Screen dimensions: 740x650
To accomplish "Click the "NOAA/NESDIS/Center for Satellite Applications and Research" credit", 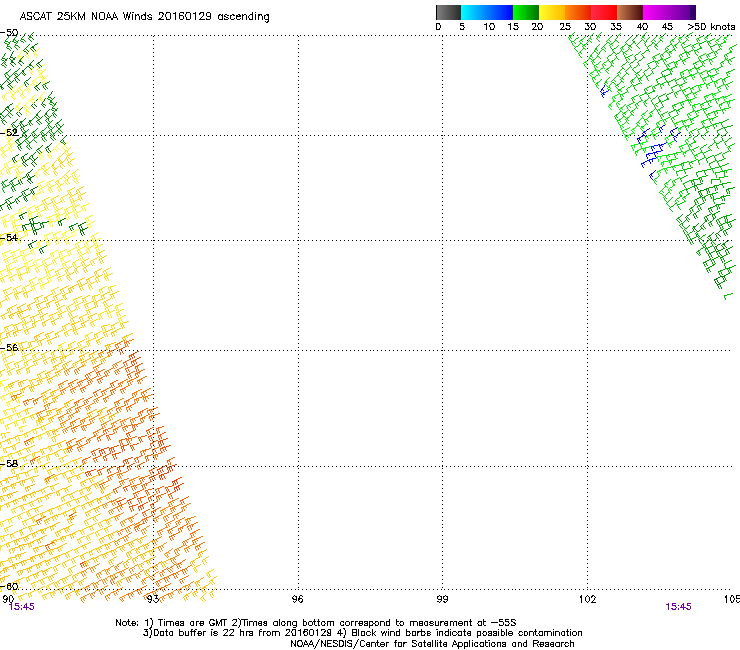I will [432, 644].
